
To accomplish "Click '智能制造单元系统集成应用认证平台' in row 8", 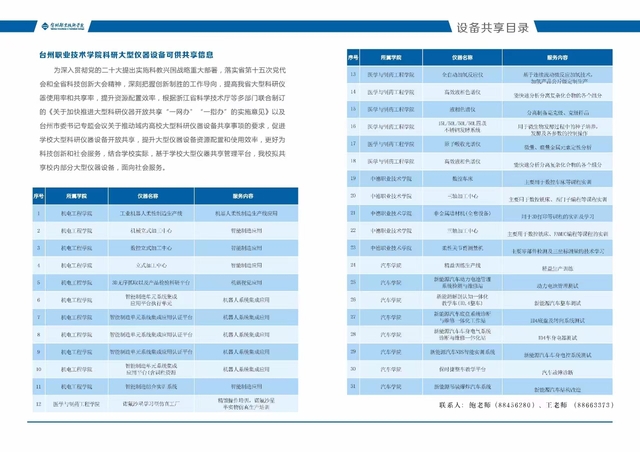I will click(151, 334).
